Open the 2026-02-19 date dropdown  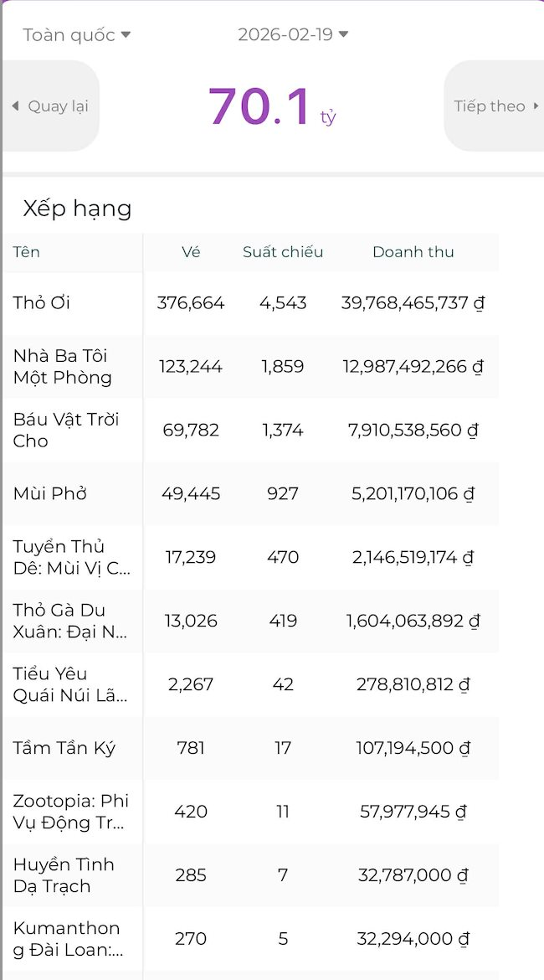point(293,34)
